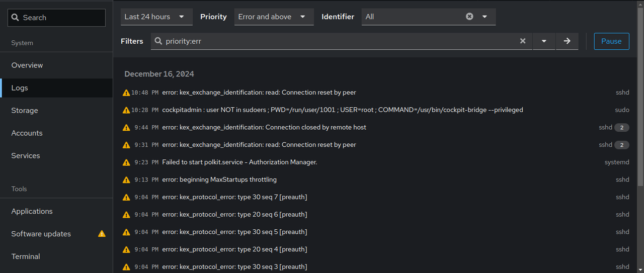Apply the filter using the arrow button

point(567,41)
